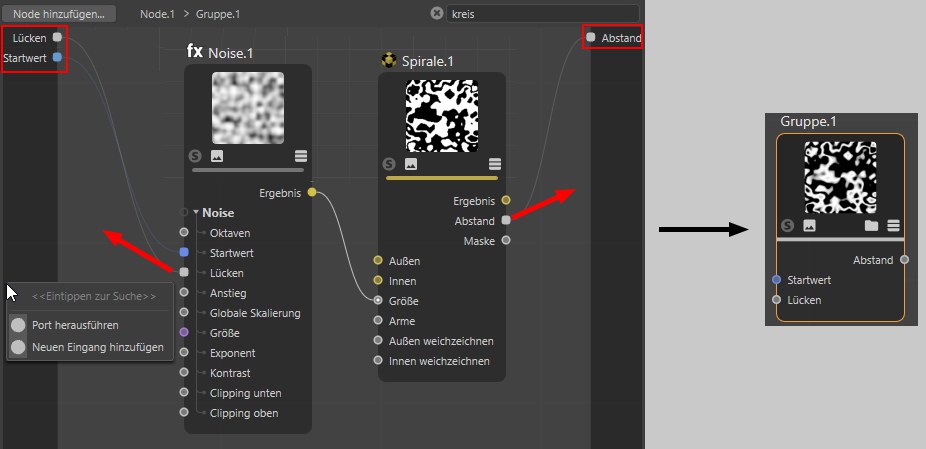
Task: Clear the search field with the X icon
Action: point(436,14)
